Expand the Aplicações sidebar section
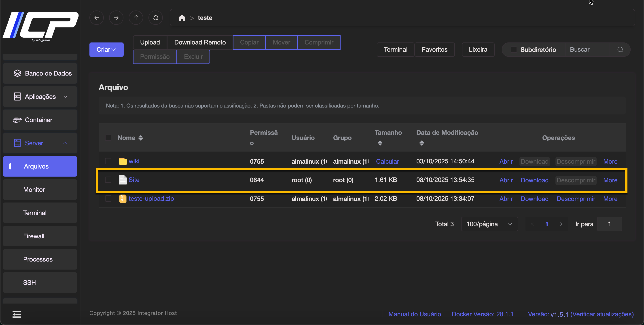The image size is (644, 325). 40,97
